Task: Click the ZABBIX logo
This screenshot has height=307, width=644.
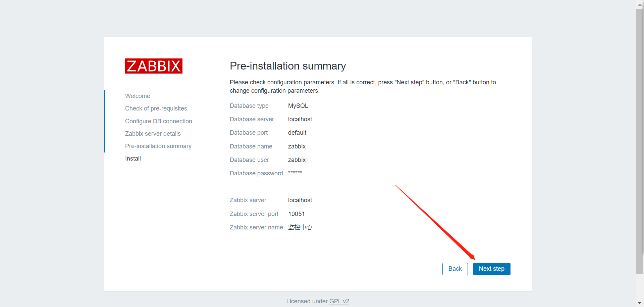Action: (x=153, y=66)
